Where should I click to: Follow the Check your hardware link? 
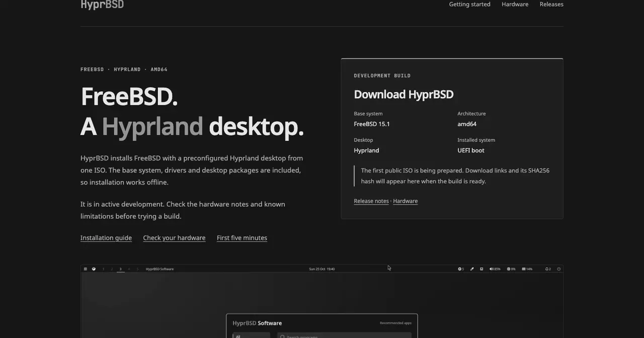174,238
